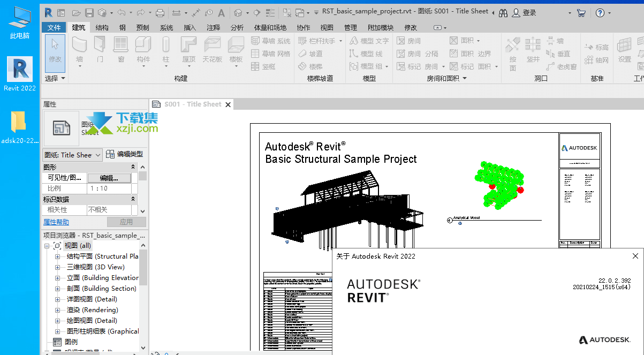
Task: Switch to the 结构 (Structure) ribbon tab
Action: pos(102,27)
